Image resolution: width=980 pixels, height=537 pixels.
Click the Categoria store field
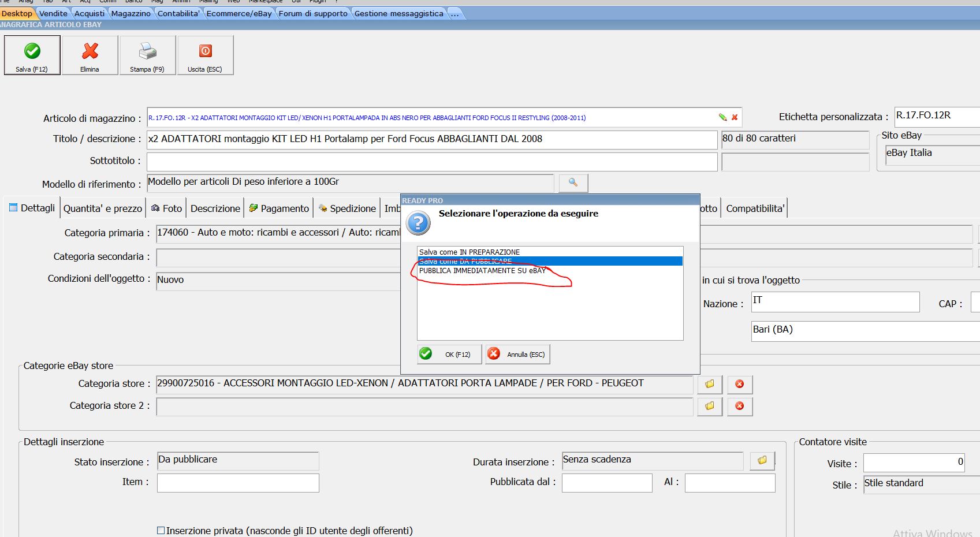424,384
